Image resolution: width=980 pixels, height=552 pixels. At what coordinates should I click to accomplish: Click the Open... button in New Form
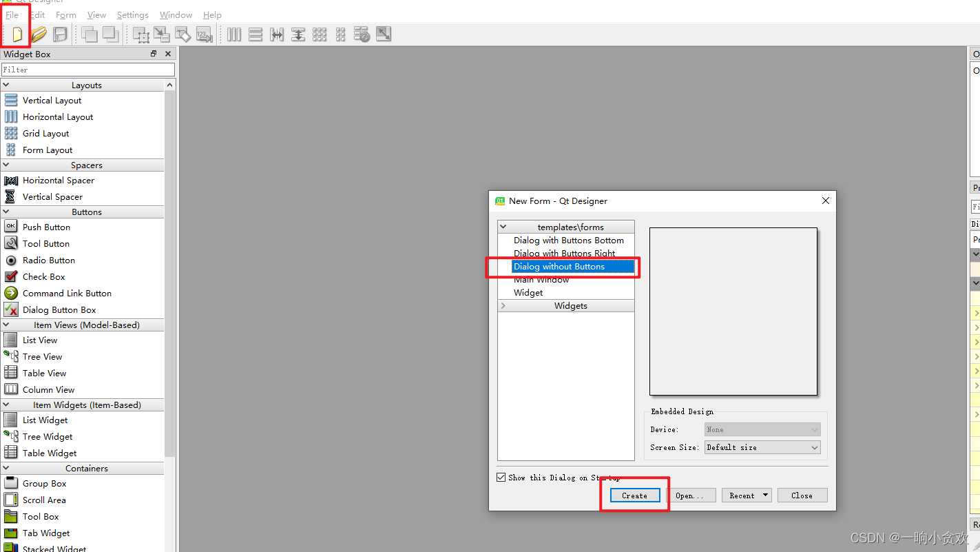pos(689,495)
